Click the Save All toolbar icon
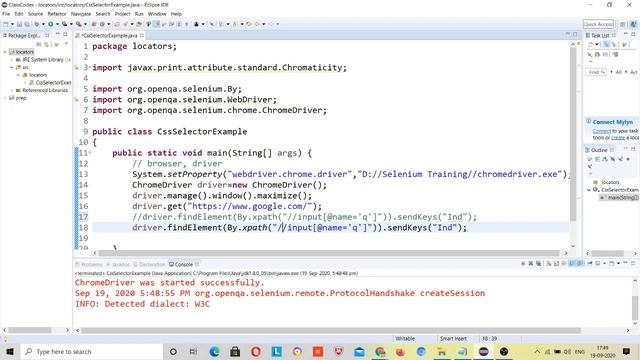The width and height of the screenshot is (640, 360). point(27,24)
